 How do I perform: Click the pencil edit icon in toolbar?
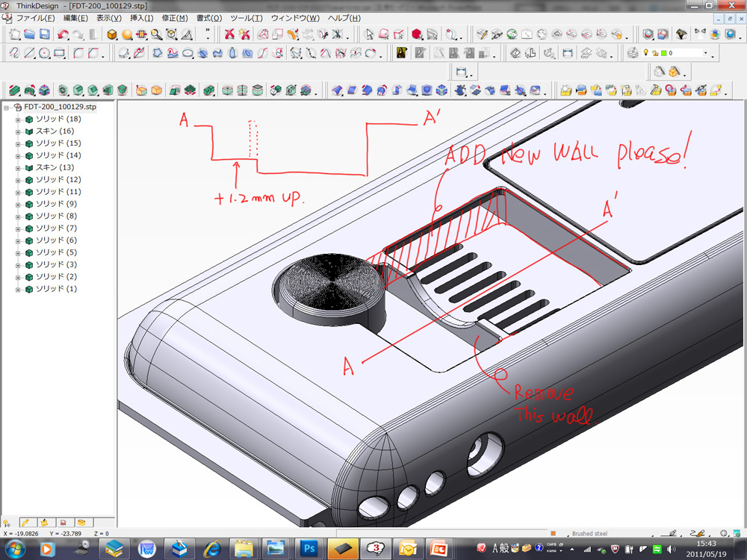click(483, 34)
